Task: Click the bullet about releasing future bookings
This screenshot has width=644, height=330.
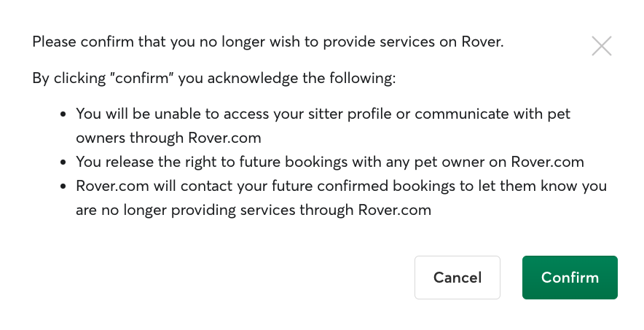Action: tap(330, 162)
